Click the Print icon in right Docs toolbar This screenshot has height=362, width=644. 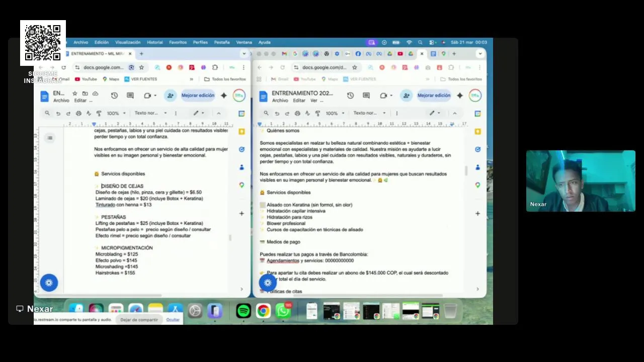coord(297,113)
